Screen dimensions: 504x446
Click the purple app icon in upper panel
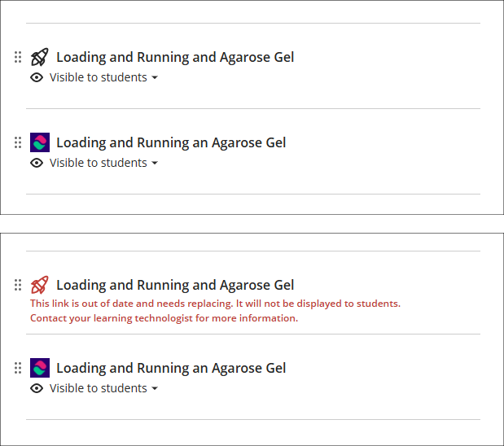[x=39, y=142]
